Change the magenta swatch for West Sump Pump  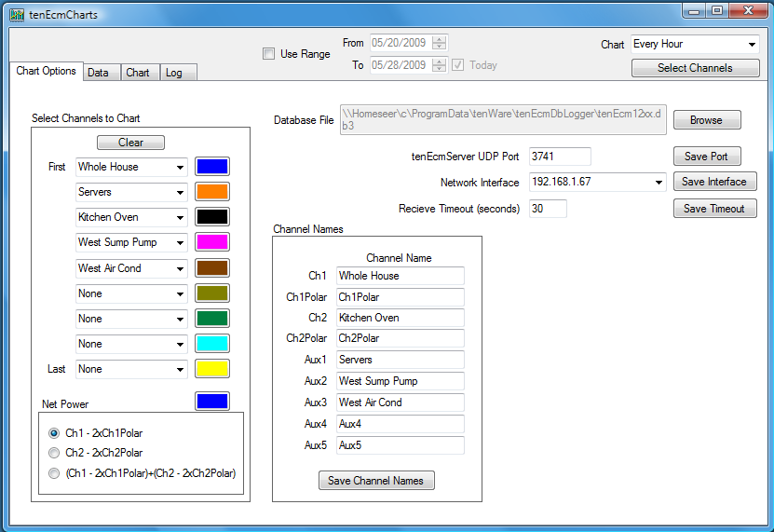click(212, 242)
